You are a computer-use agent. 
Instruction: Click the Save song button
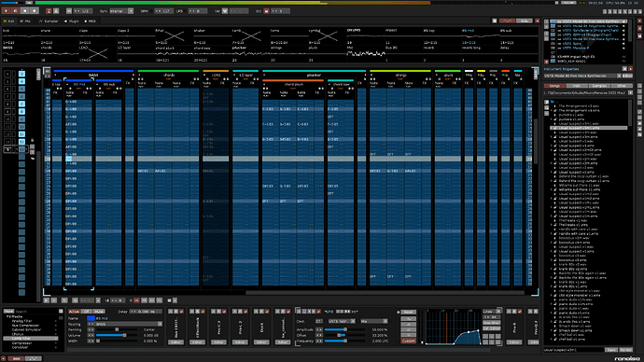[611, 350]
